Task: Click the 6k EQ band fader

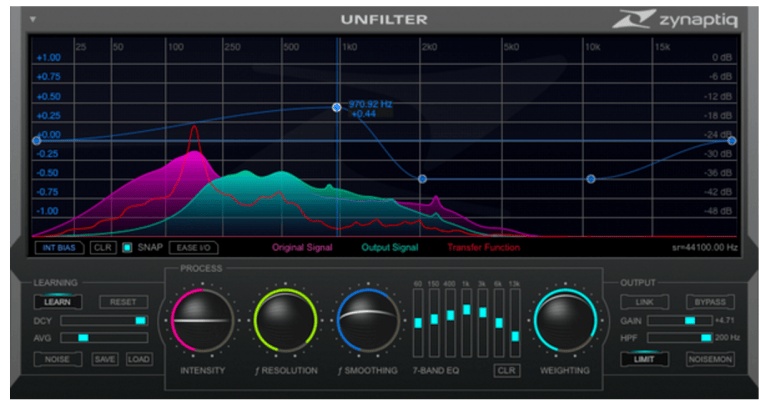Action: click(x=499, y=323)
